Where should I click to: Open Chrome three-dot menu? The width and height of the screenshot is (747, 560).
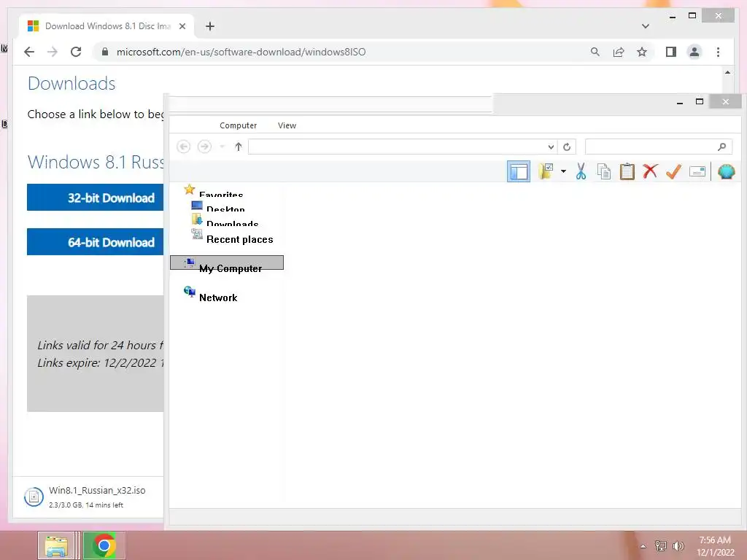click(718, 52)
